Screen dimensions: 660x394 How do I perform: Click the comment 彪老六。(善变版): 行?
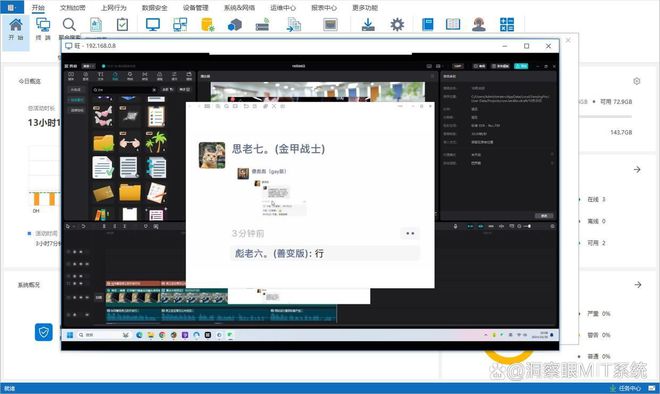(x=325, y=253)
